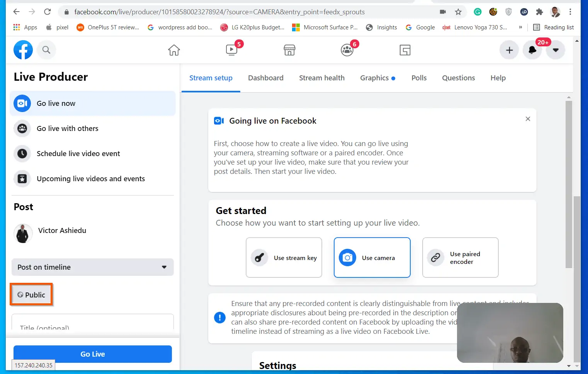The height and width of the screenshot is (374, 588).
Task: Expand Post on timeline dropdown
Action: click(93, 267)
